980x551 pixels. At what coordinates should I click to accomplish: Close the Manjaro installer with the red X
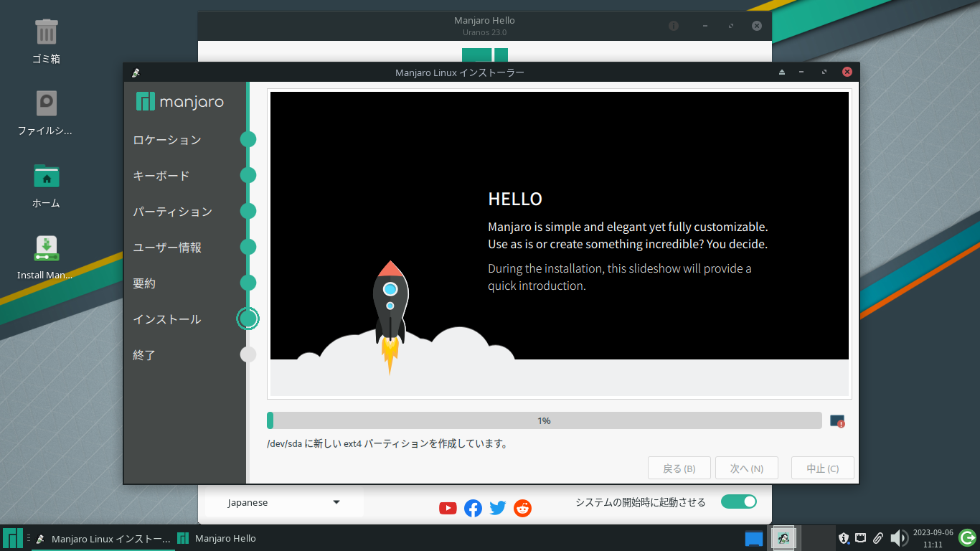click(847, 72)
